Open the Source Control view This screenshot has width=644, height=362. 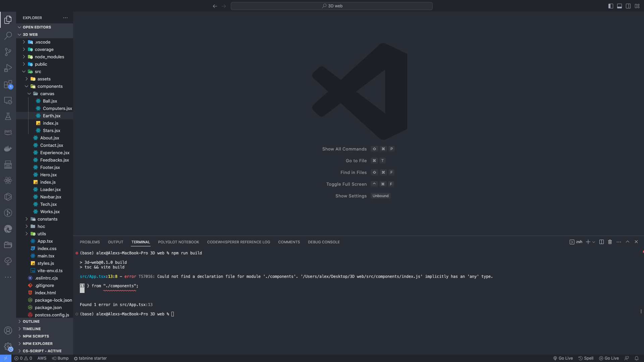pos(8,52)
